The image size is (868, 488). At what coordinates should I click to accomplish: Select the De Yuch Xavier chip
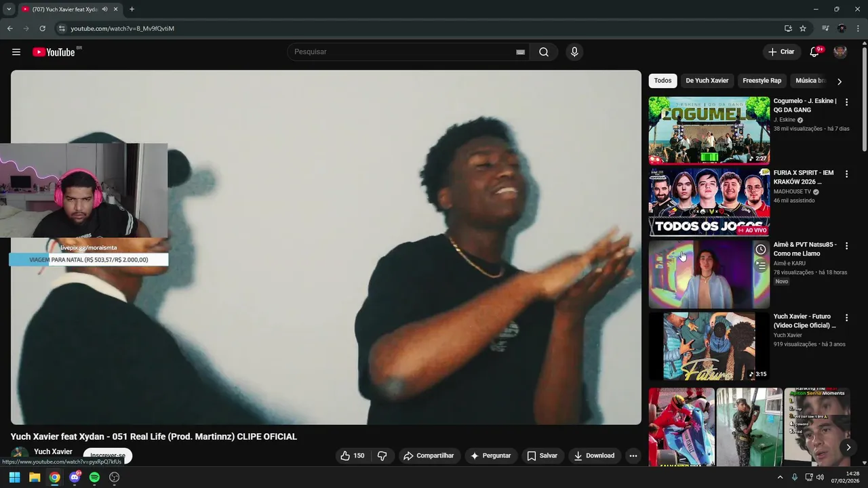tap(707, 81)
